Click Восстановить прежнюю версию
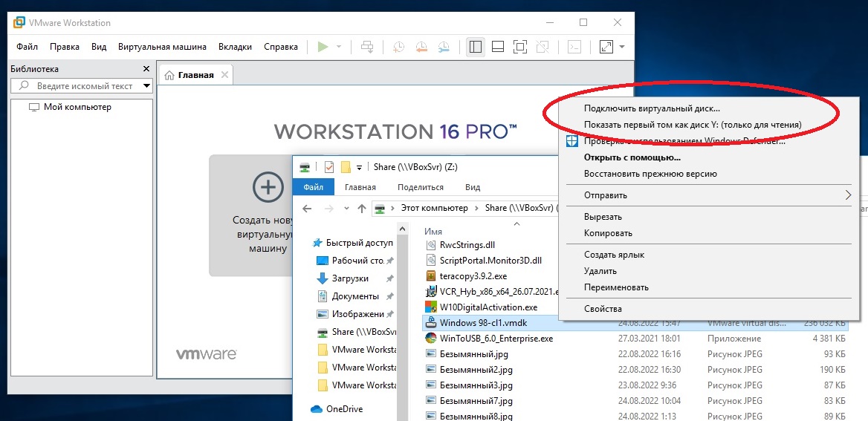Screen dimensions: 868x421 650,174
